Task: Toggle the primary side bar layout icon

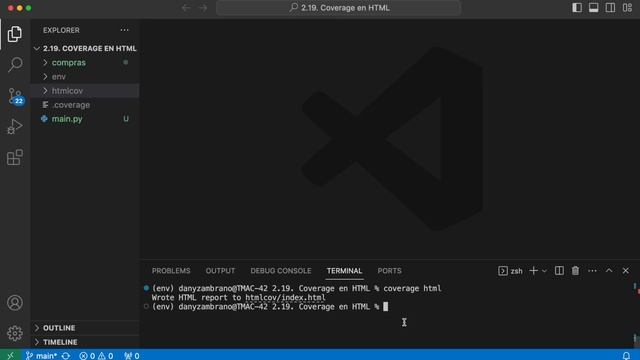Action: tap(577, 8)
